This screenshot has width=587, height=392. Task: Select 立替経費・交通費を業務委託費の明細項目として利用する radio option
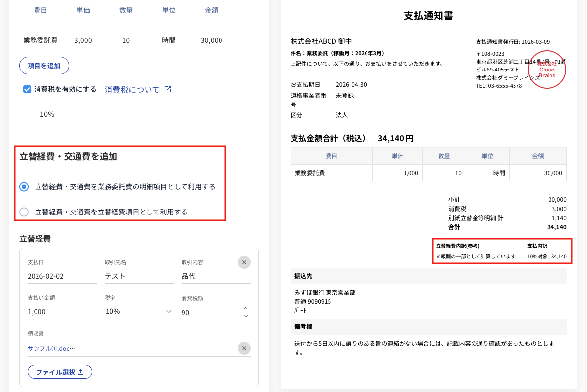pyautogui.click(x=24, y=187)
